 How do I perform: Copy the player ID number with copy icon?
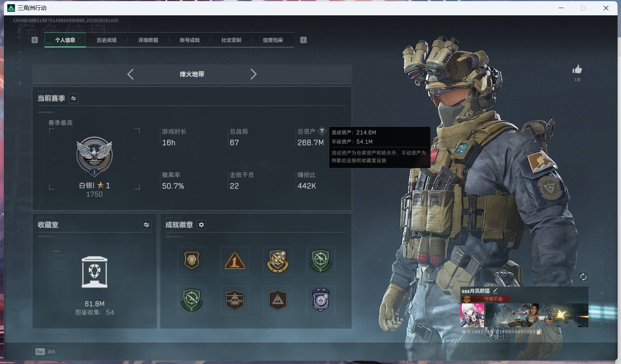click(539, 332)
